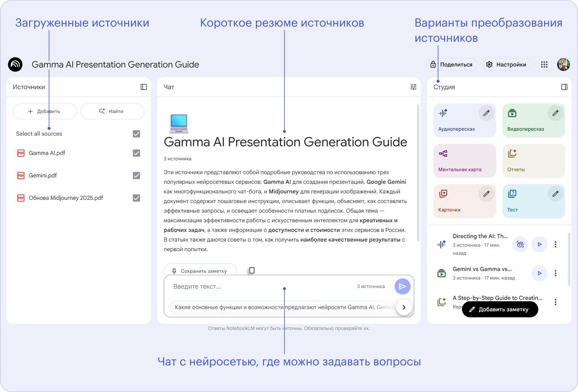This screenshot has height=392, width=578.
Task: Open more options for Directing the AI
Action: click(556, 244)
